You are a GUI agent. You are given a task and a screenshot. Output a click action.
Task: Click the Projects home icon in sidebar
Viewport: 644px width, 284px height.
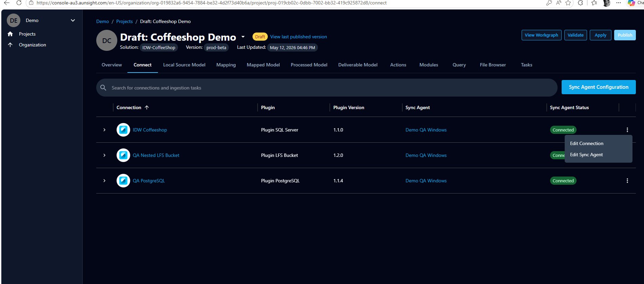pyautogui.click(x=10, y=34)
